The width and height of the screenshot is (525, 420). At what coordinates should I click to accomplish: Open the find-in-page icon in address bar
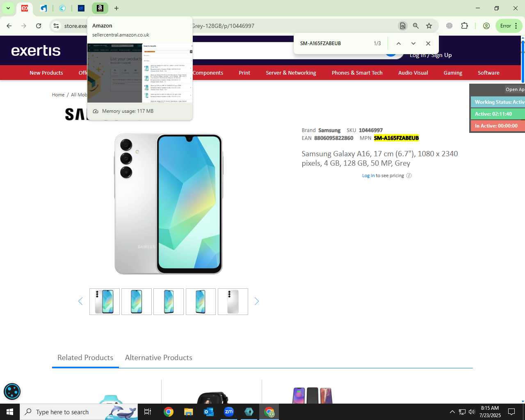[403, 26]
